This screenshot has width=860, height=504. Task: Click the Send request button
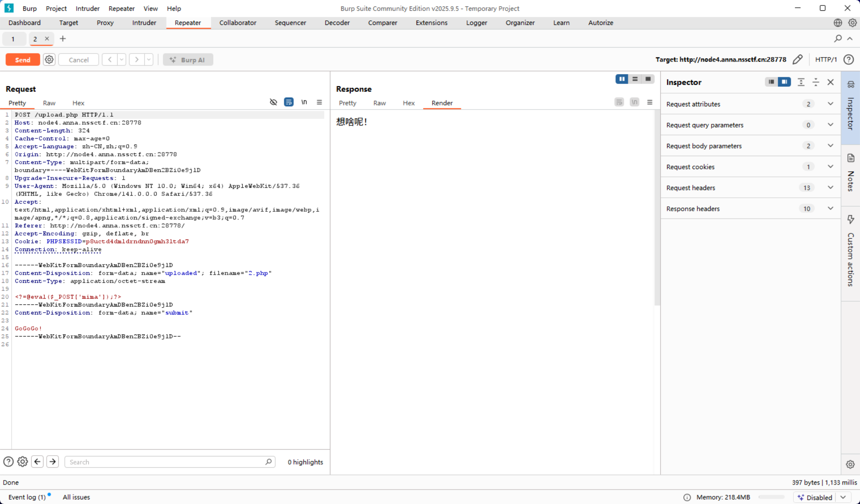click(x=23, y=60)
